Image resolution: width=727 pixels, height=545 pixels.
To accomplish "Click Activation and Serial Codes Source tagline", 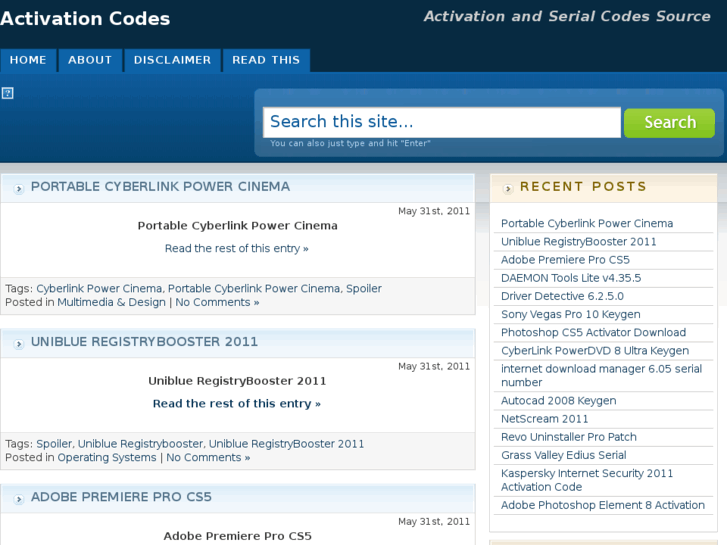I will click(567, 17).
